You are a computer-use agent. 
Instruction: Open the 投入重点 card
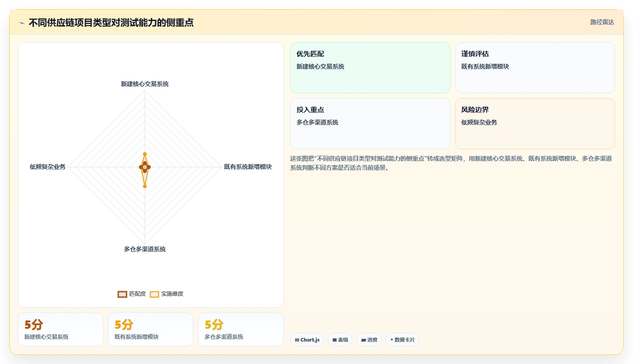[370, 124]
